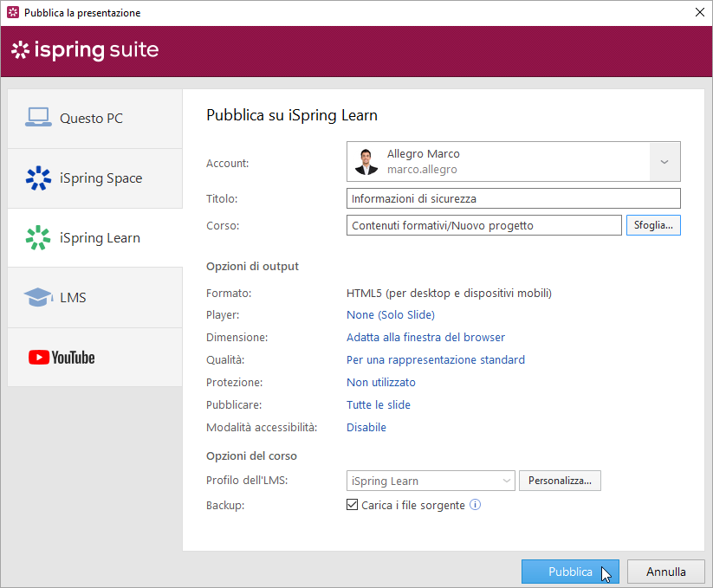This screenshot has width=713, height=588.
Task: Click the iSpring Space blue star icon
Action: coord(38,178)
